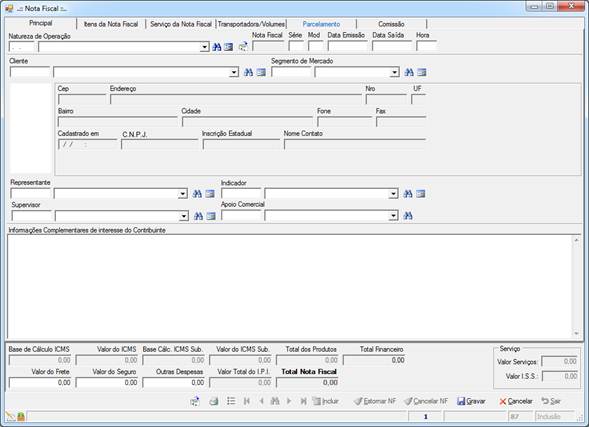Search Apoio Comercial with binoculars icon
Viewport: 589px width, 427px height.
[x=408, y=216]
